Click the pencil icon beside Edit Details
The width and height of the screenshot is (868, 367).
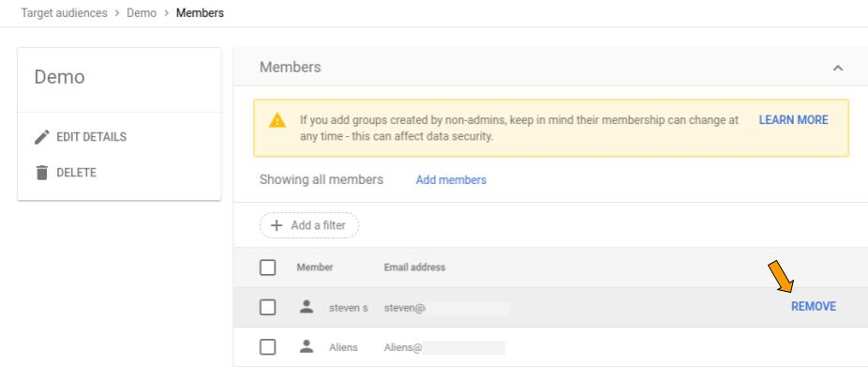point(42,137)
